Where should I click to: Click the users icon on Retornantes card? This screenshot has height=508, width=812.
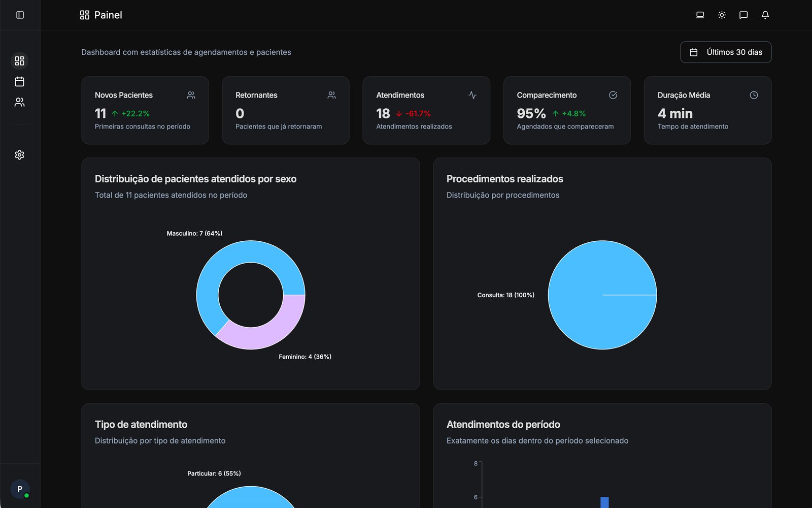(331, 94)
